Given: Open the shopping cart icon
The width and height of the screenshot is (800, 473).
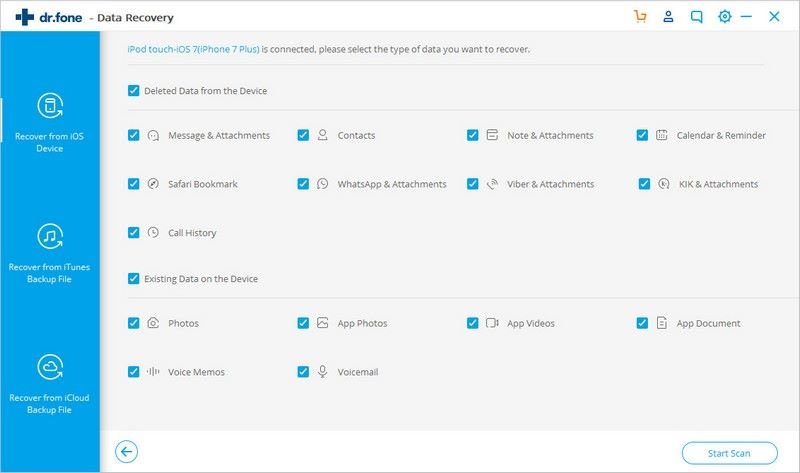Looking at the screenshot, I should (640, 17).
